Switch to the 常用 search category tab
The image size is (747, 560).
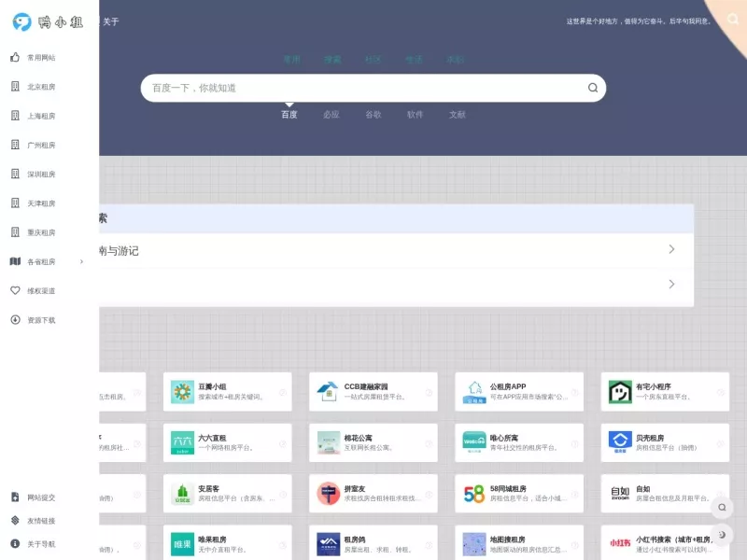291,60
